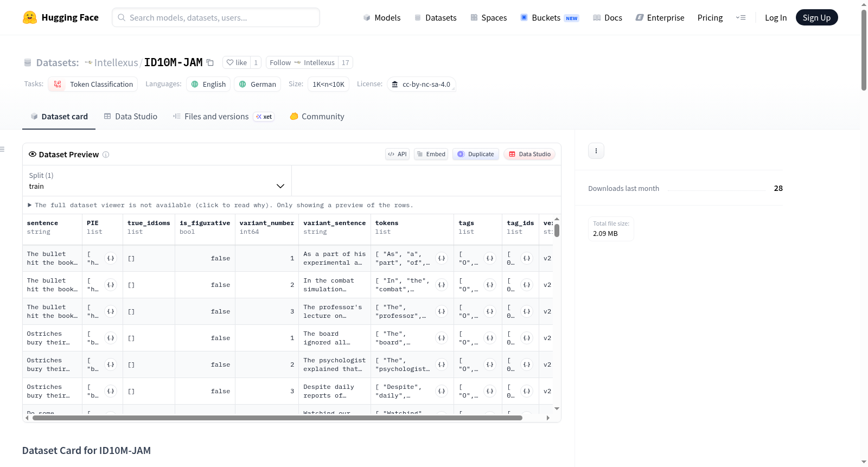
Task: Click the Token Classification task tag
Action: pyautogui.click(x=93, y=84)
